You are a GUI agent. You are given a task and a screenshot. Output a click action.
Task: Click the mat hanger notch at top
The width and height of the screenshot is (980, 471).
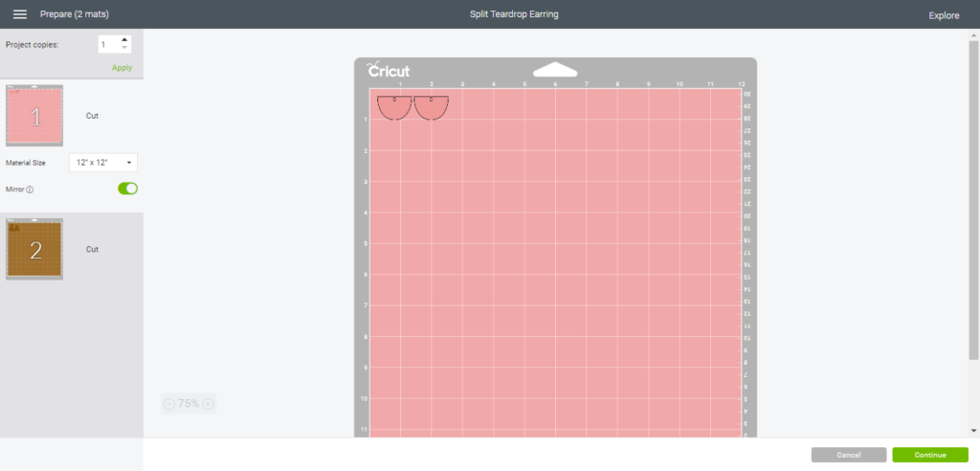click(x=555, y=69)
